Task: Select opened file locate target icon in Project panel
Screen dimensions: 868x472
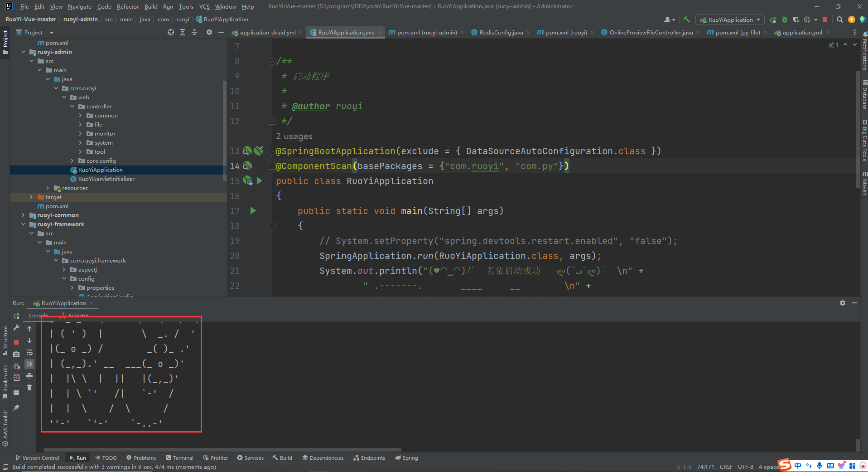Action: pyautogui.click(x=170, y=32)
